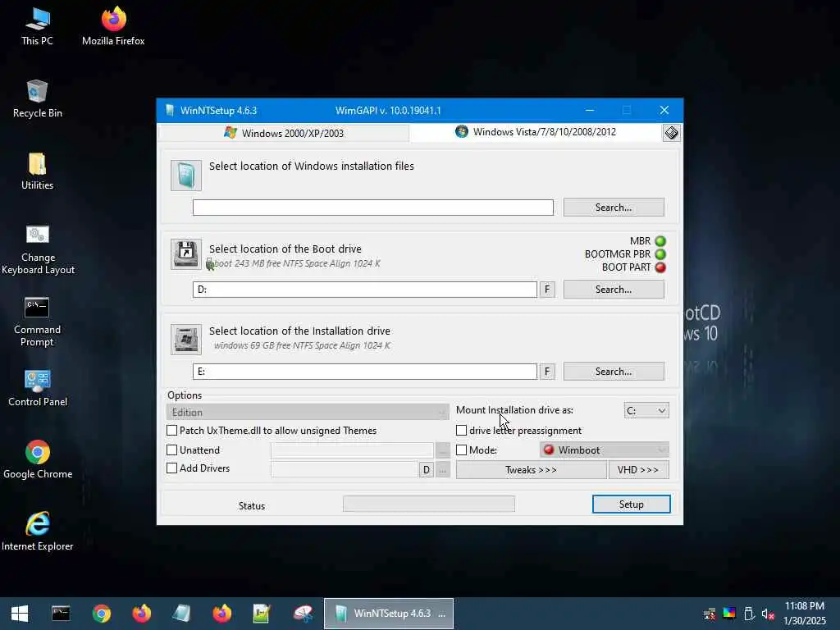Click the Windows installation files icon
This screenshot has width=840, height=630.
click(186, 176)
